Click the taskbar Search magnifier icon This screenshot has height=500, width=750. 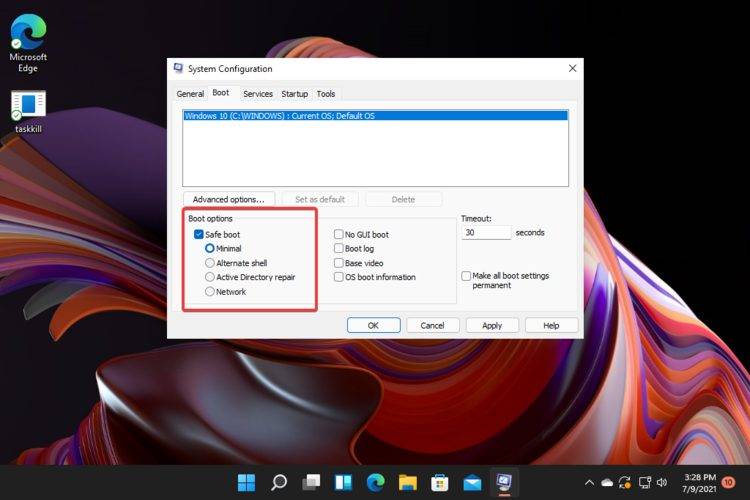[279, 483]
